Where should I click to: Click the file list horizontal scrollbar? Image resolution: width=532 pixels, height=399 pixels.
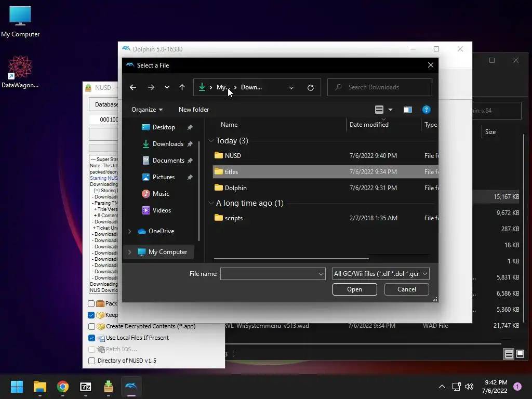coord(291,259)
